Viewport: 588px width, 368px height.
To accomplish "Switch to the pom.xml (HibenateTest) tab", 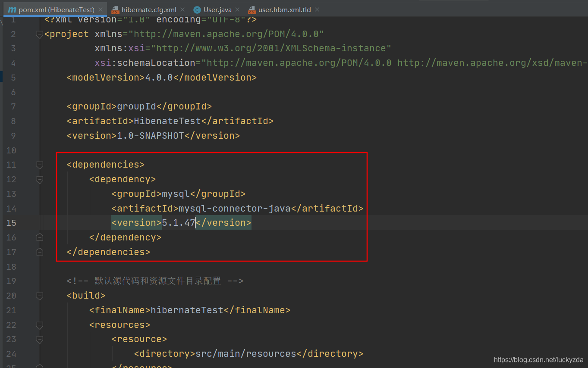I will pyautogui.click(x=56, y=9).
